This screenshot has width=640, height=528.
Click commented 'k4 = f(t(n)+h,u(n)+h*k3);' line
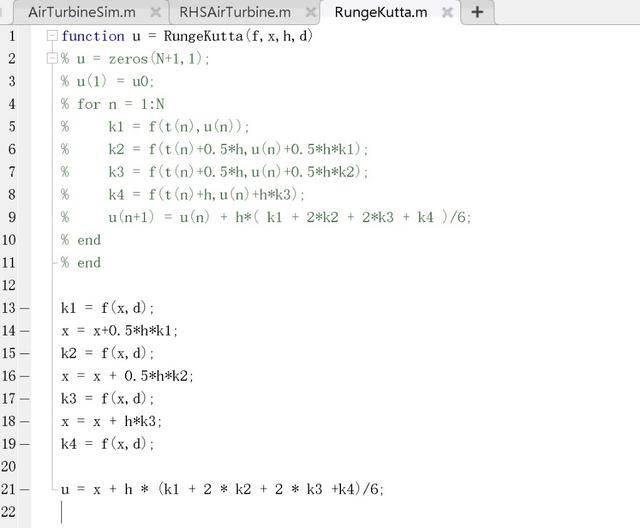[x=206, y=195]
